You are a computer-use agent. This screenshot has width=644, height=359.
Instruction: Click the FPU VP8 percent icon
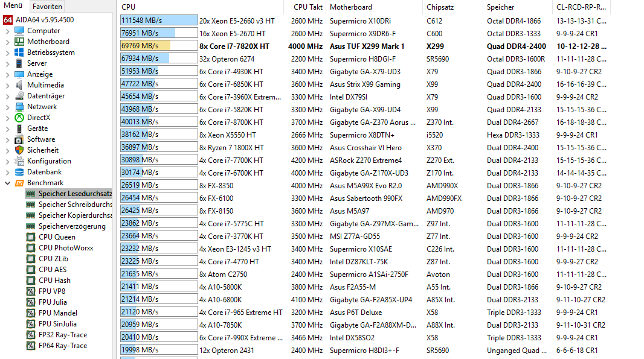coord(30,291)
